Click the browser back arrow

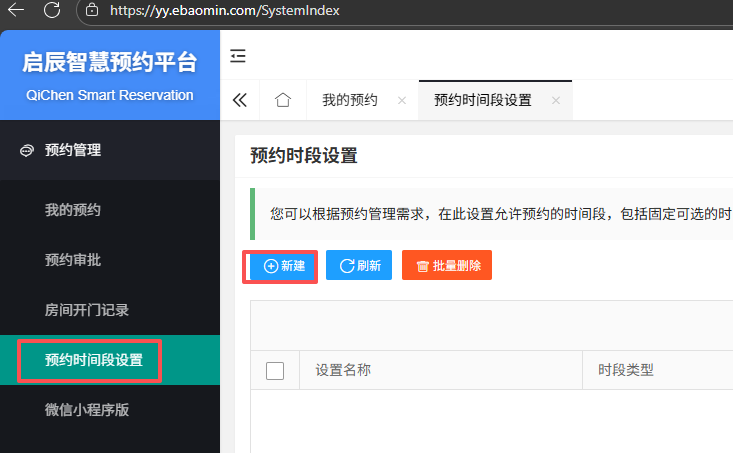[x=15, y=11]
